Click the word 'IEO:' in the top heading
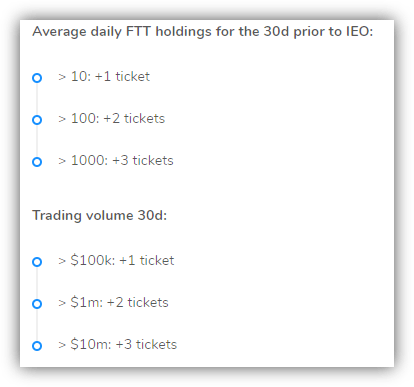This screenshot has height=387, width=414. click(360, 31)
